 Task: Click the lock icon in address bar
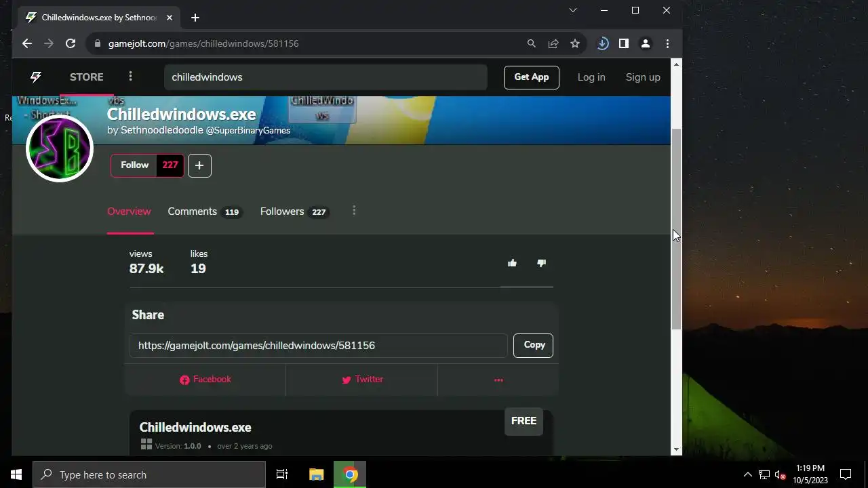click(x=98, y=43)
